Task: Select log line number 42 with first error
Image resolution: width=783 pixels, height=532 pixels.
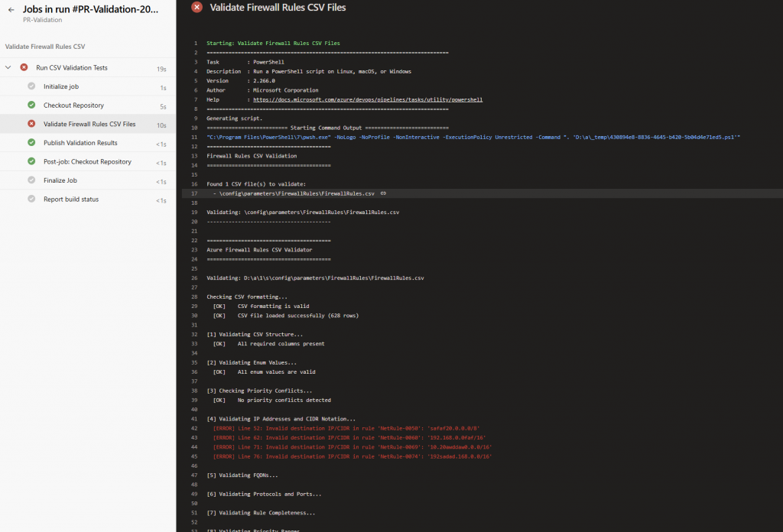Action: coord(195,429)
